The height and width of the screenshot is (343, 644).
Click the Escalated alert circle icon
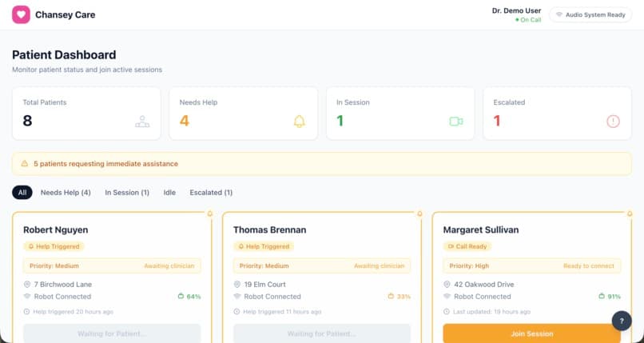(613, 122)
